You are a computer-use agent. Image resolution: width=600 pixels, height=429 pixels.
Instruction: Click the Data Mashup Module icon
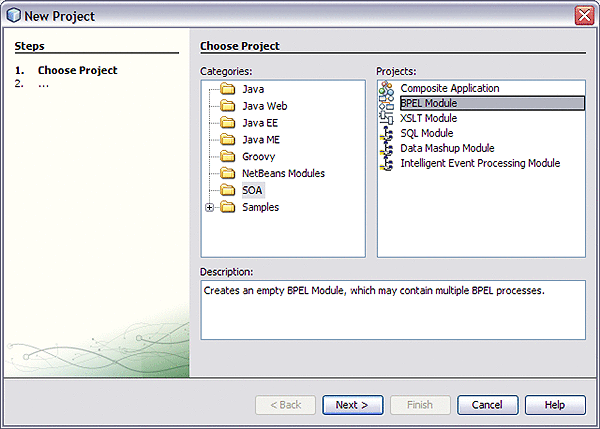point(386,148)
